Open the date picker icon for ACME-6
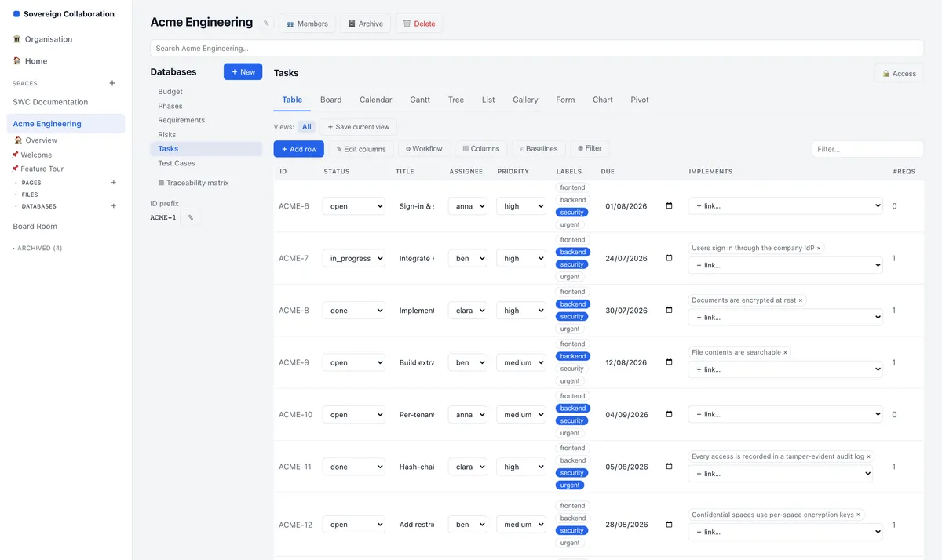 pos(669,206)
